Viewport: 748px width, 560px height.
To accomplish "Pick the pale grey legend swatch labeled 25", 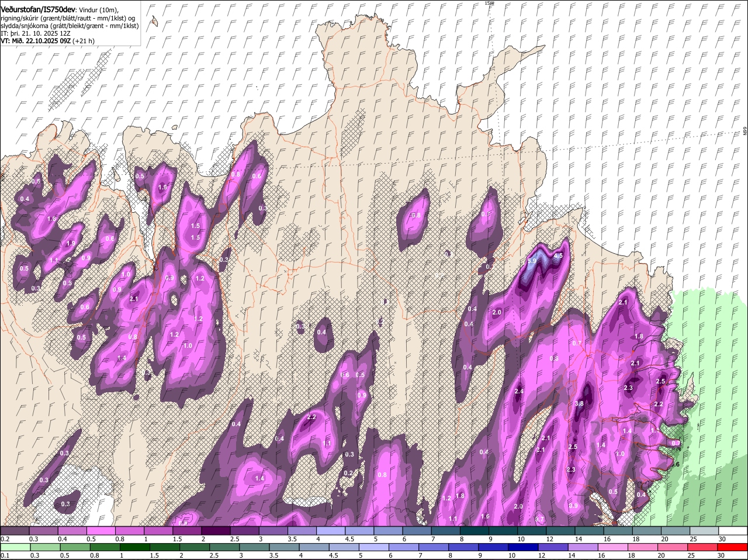I will pyautogui.click(x=704, y=531).
